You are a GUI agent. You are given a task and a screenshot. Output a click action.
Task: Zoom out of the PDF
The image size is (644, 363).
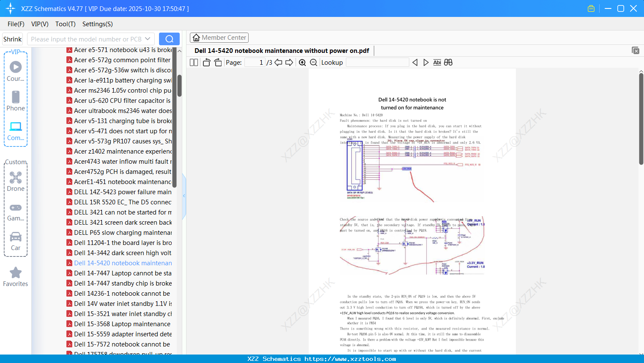(313, 63)
